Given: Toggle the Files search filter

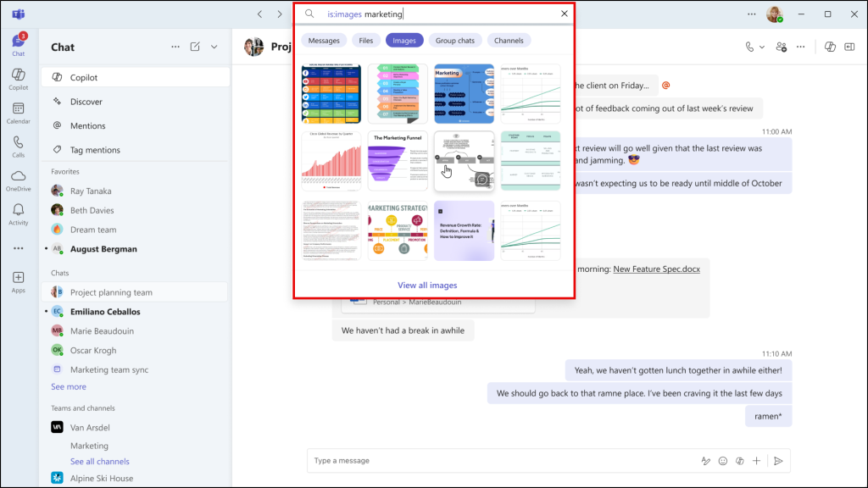Looking at the screenshot, I should tap(365, 40).
